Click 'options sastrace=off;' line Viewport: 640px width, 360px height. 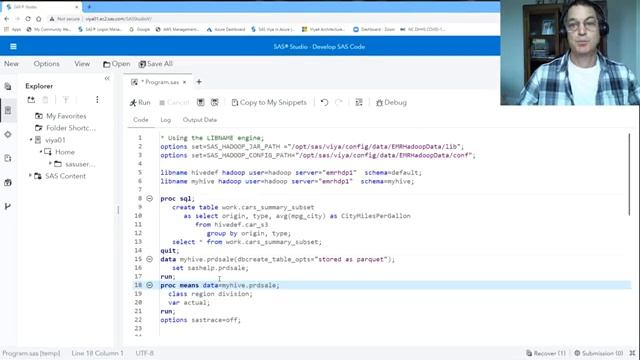pyautogui.click(x=200, y=320)
